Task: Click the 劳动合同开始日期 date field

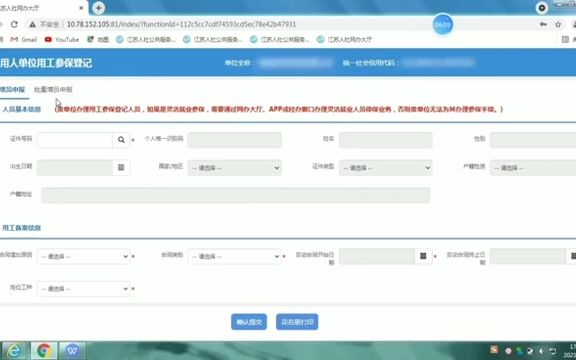Action: click(x=377, y=256)
